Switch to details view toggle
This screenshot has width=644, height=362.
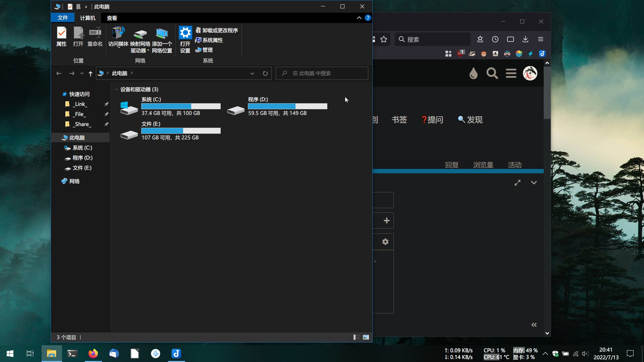coord(356,337)
